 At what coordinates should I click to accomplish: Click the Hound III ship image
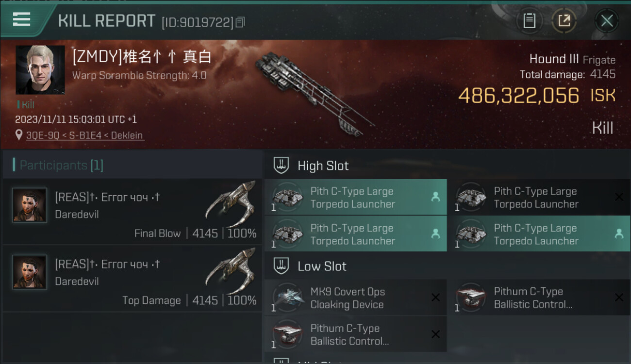point(315,93)
